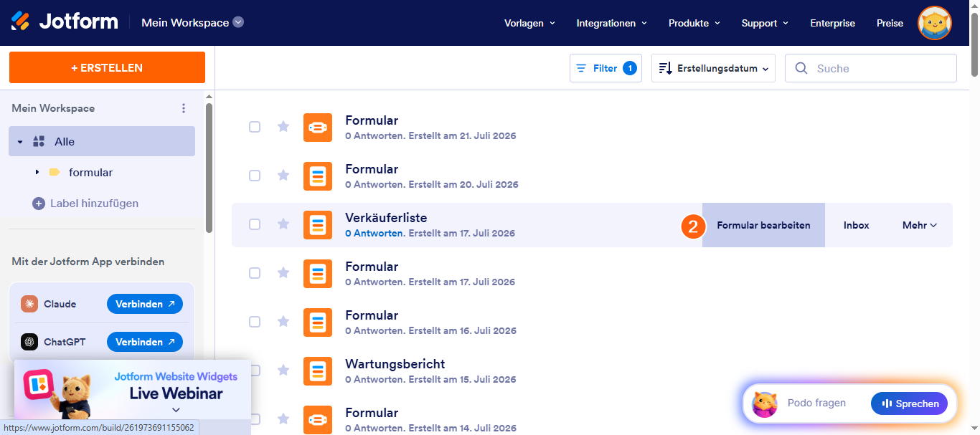
Task: Click Label hinzufügen
Action: tap(94, 204)
